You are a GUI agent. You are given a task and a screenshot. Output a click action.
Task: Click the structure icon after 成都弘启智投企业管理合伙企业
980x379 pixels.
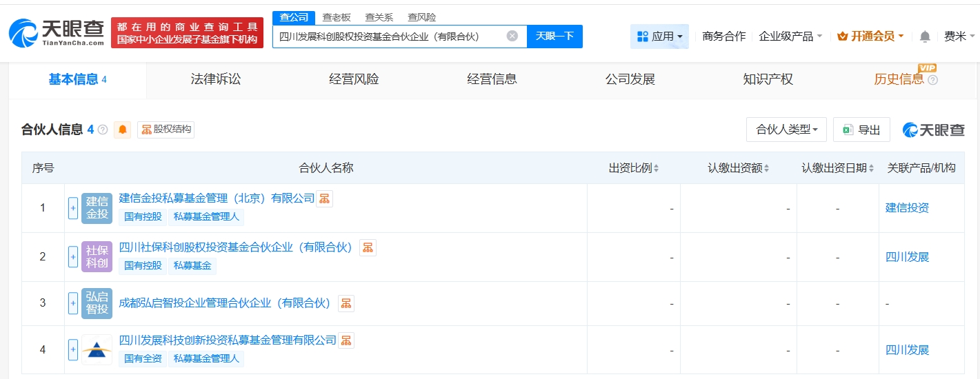(346, 303)
